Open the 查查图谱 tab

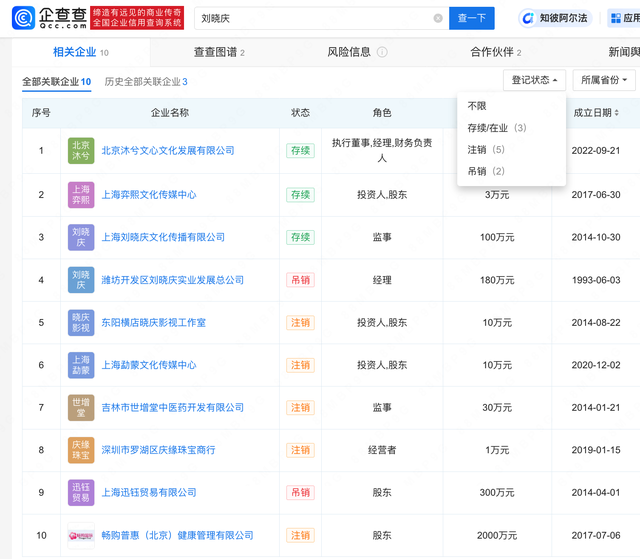pyautogui.click(x=218, y=52)
